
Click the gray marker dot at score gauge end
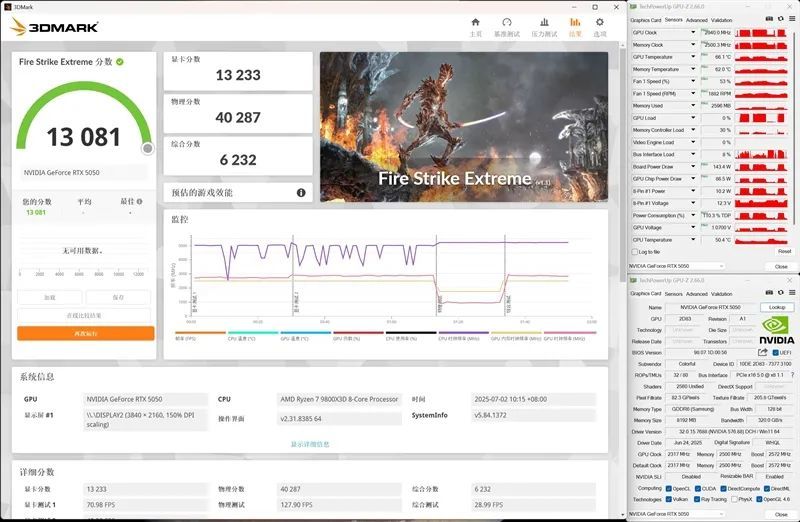147,148
